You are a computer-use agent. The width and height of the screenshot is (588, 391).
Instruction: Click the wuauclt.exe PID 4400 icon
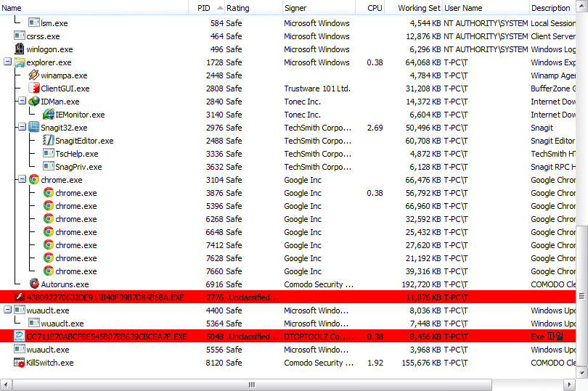[20, 310]
